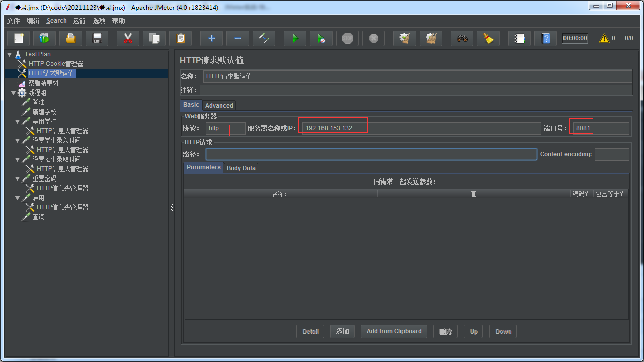644x362 pixels.
Task: Open Search with binoculars icon
Action: pos(462,38)
